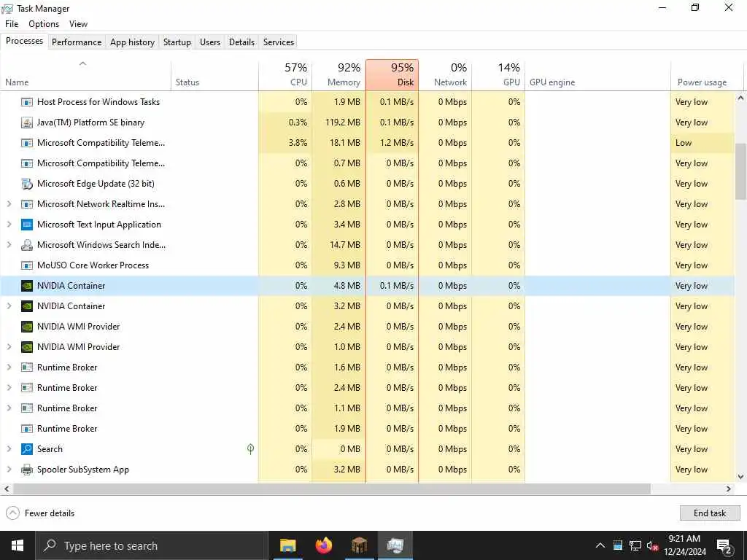
Task: Select the 1.2 MB/s disk value
Action: tap(397, 143)
